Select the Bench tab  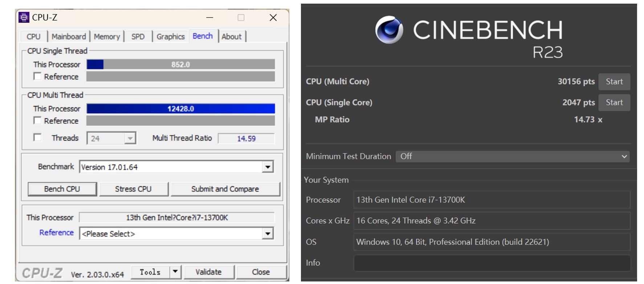[203, 36]
